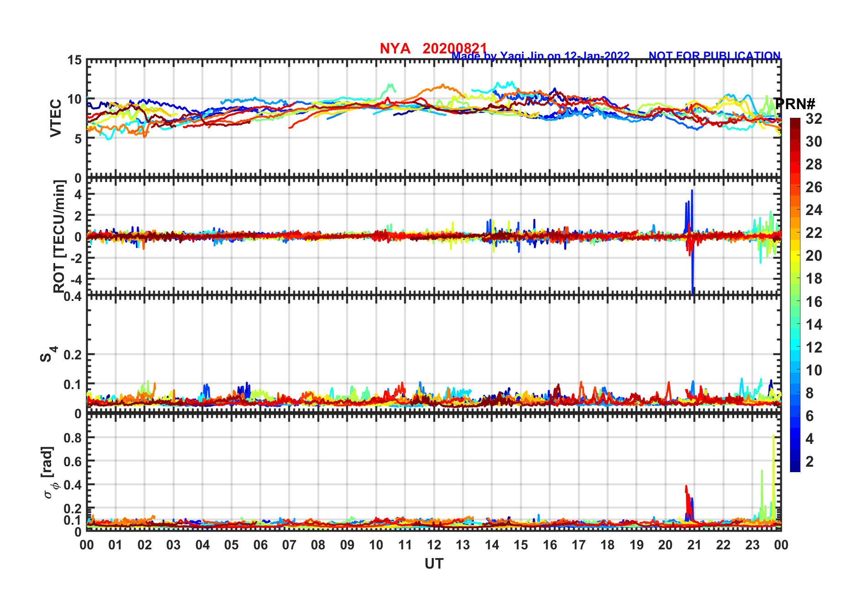
Task: Click the S4 axis tick value 0.2
Action: tap(72, 354)
